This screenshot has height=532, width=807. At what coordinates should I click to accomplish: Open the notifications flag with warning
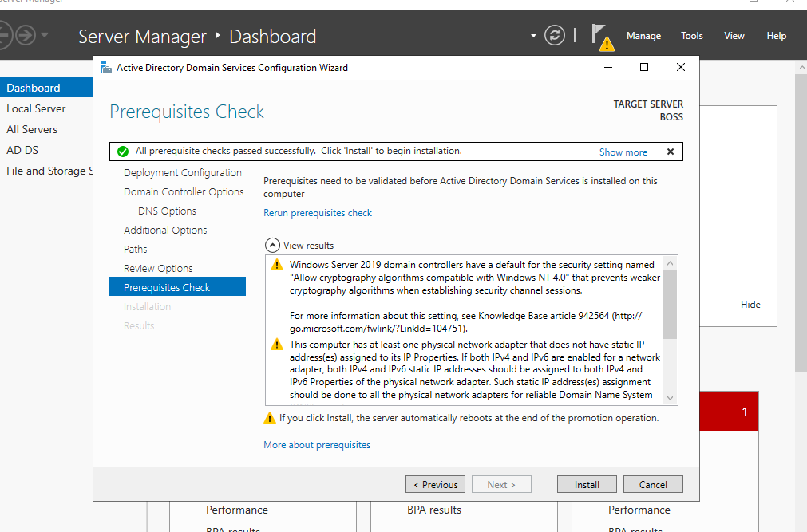coord(600,36)
